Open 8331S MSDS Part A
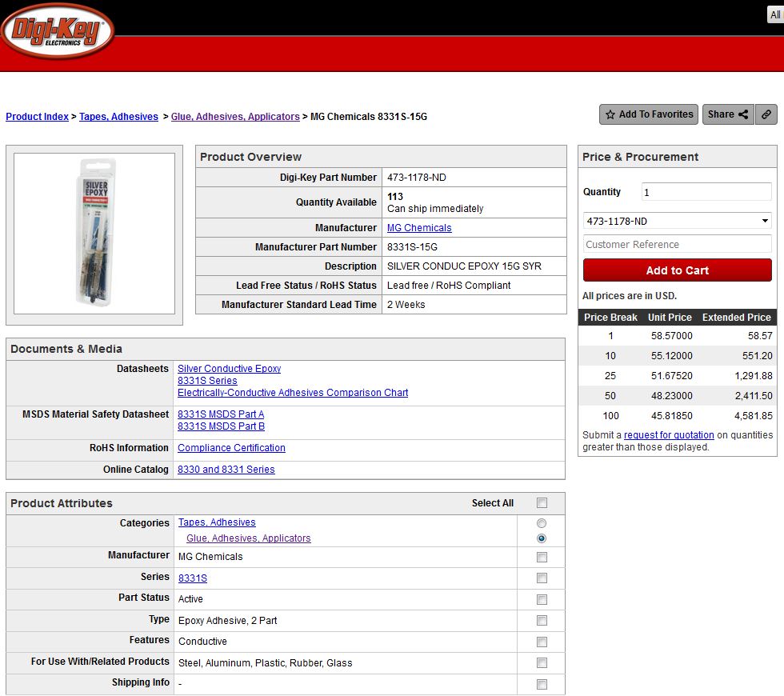 [221, 414]
